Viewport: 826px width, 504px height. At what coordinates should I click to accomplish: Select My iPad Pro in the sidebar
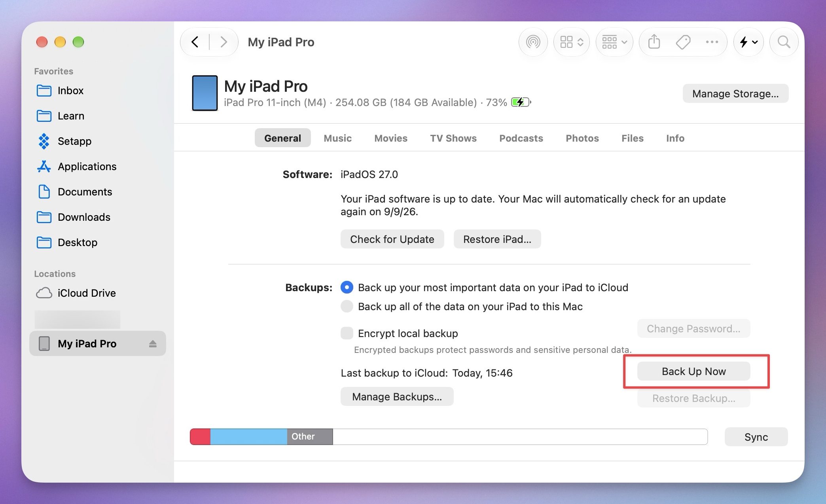click(98, 343)
